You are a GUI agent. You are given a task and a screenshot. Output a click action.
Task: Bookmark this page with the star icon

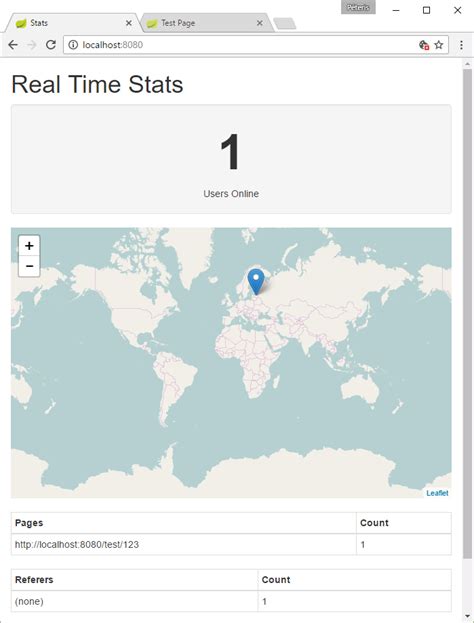tap(439, 45)
